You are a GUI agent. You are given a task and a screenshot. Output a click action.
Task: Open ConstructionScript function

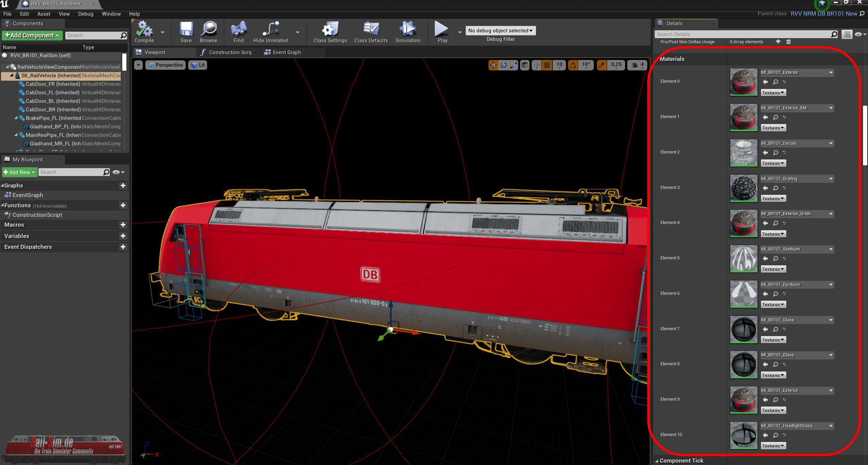click(x=37, y=215)
